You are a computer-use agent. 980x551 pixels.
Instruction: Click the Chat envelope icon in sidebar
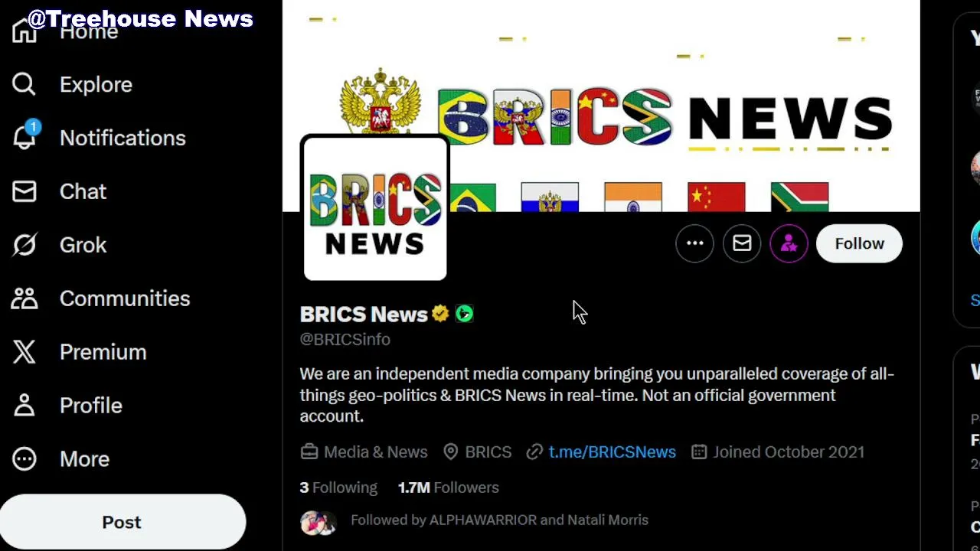[24, 191]
